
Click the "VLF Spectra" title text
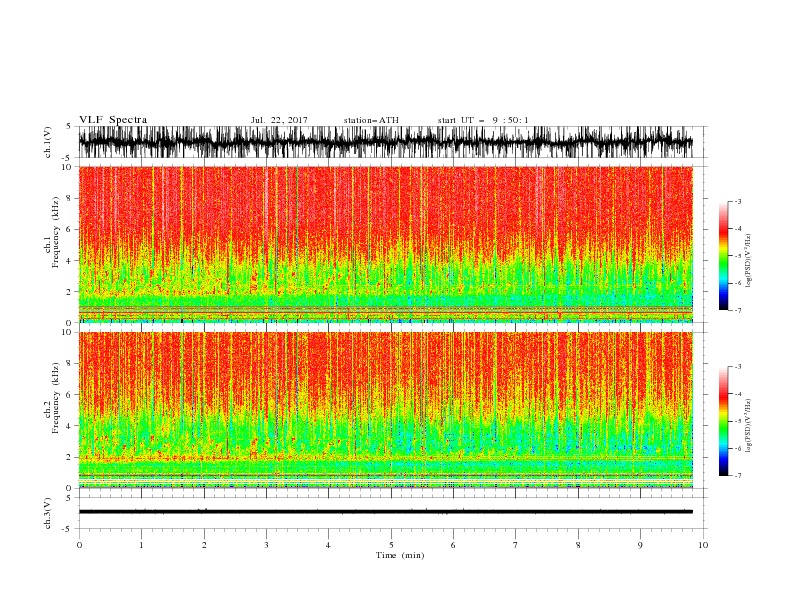click(113, 120)
